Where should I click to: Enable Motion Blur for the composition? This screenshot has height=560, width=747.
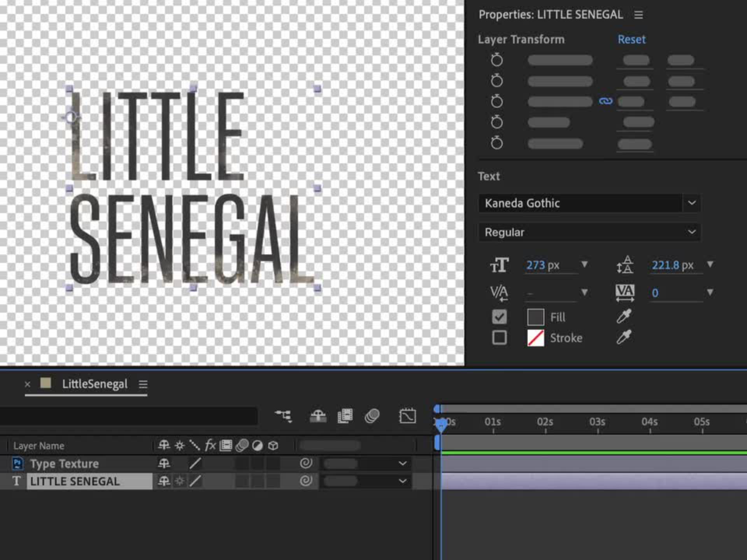[372, 416]
